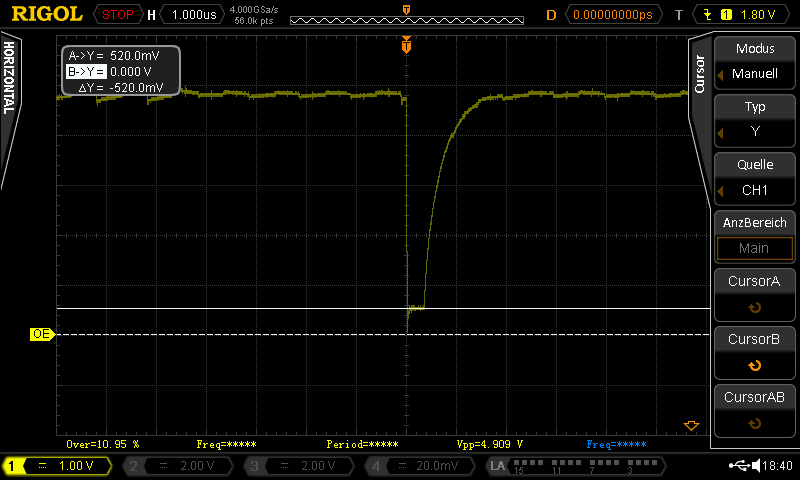Open the Modus Manuell selector

click(755, 62)
